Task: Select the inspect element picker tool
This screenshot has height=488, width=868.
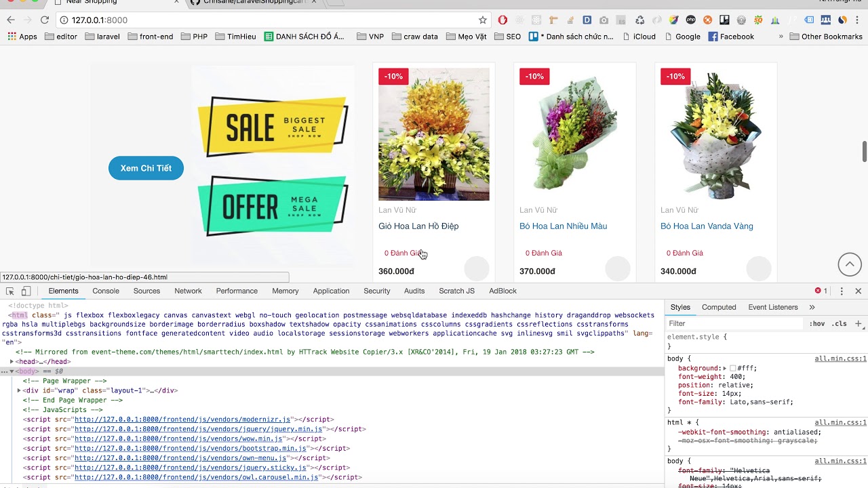Action: click(10, 291)
